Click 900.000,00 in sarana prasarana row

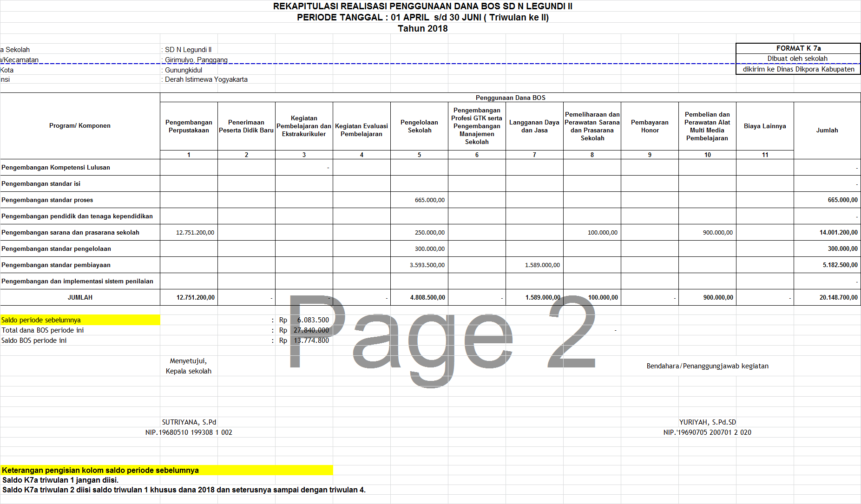707,232
